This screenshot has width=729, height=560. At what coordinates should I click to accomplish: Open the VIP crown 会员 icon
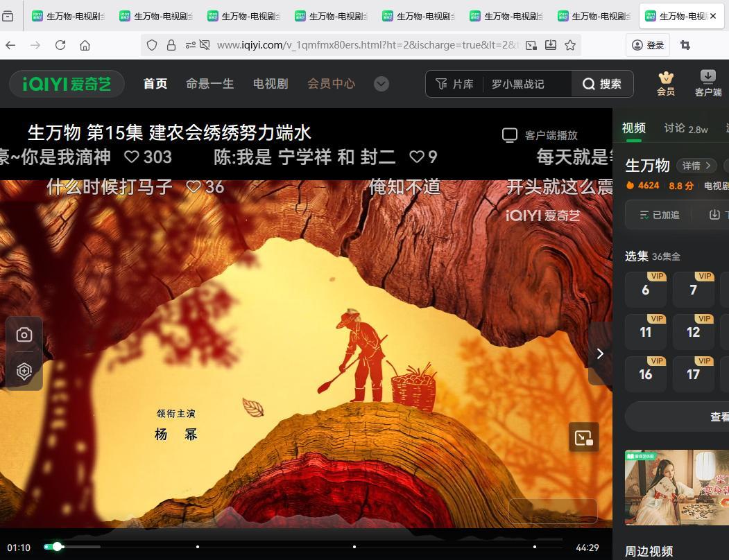click(666, 84)
